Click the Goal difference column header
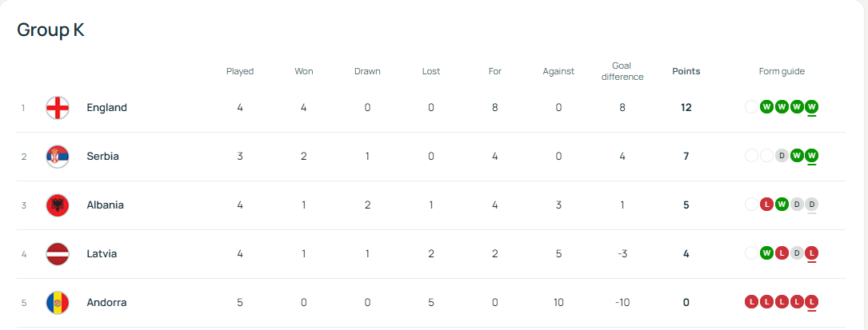The image size is (868, 330). 622,71
